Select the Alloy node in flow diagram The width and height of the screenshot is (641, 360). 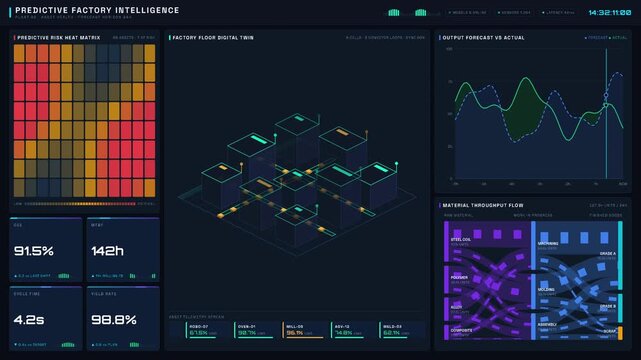[446, 309]
